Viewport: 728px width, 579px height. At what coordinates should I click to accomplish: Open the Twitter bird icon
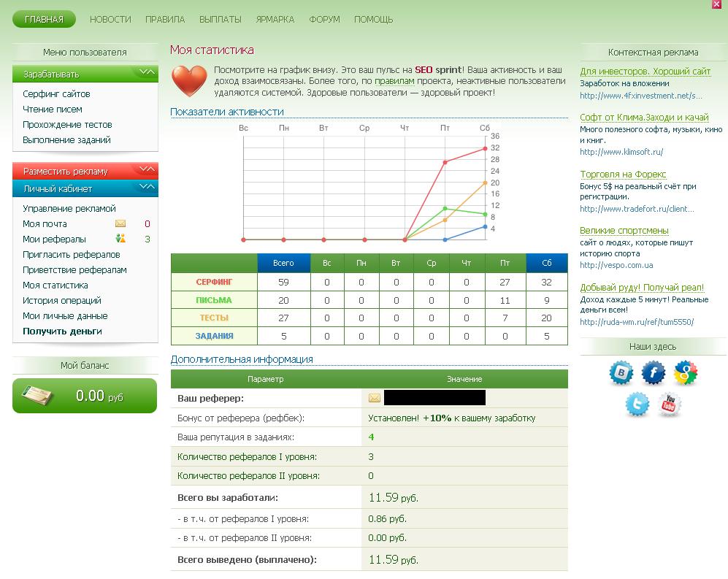[637, 404]
